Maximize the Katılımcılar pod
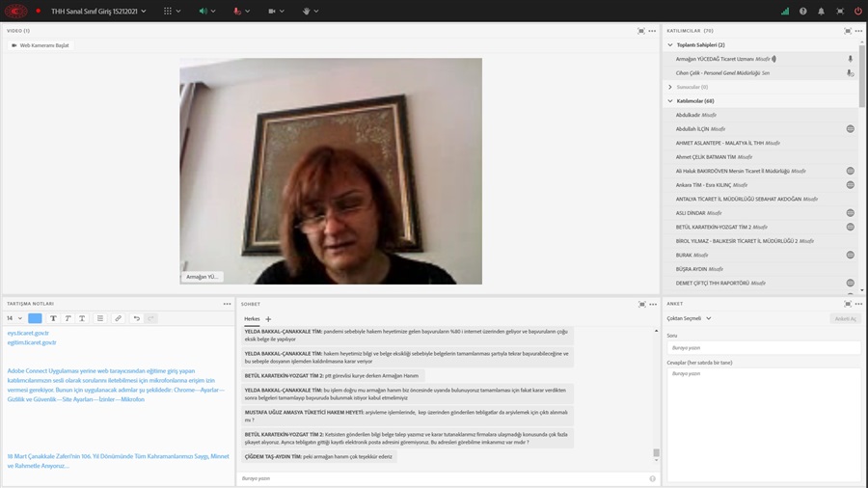 [x=848, y=31]
